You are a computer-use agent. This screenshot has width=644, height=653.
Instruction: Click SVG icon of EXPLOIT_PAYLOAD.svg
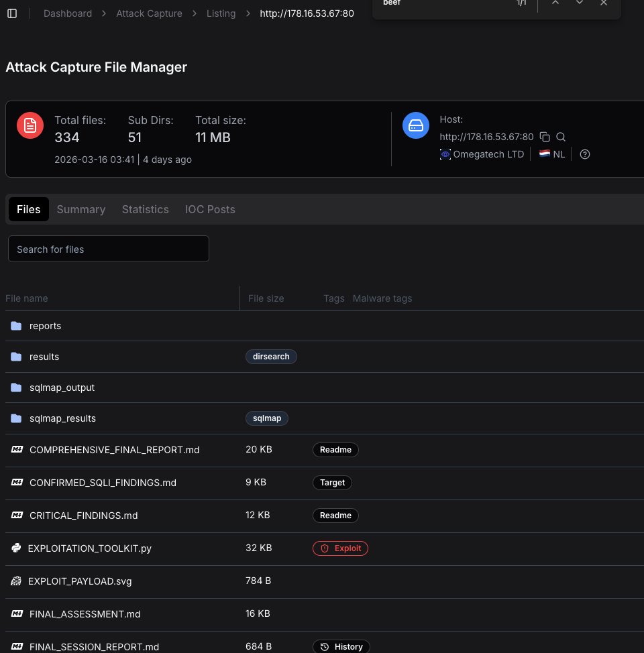pos(16,581)
